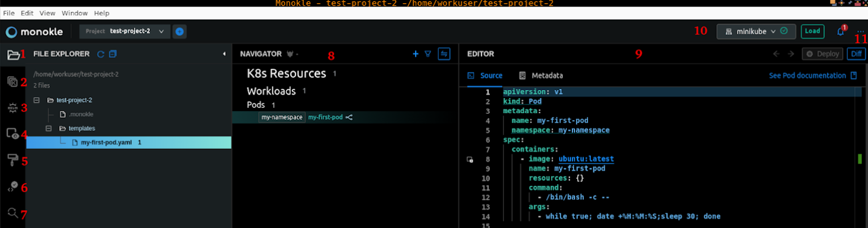Image resolution: width=868 pixels, height=228 pixels.
Task: Open the File Explorer sidebar icon
Action: click(13, 55)
